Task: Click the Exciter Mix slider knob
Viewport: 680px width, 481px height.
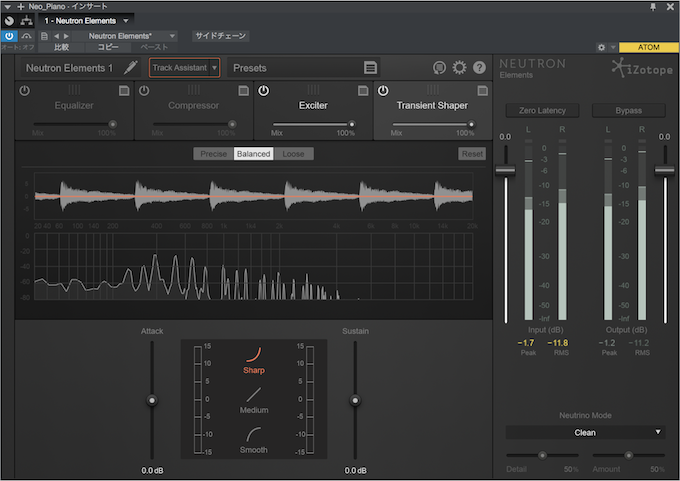Action: 352,124
